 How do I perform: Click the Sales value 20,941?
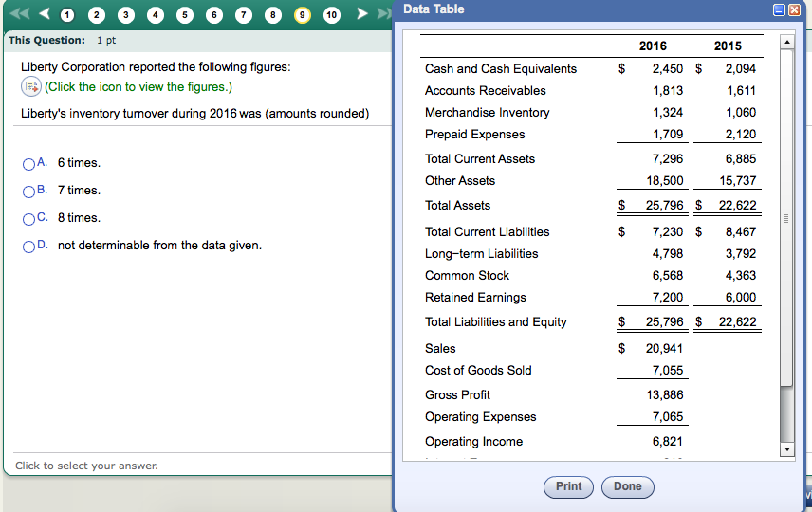[664, 348]
